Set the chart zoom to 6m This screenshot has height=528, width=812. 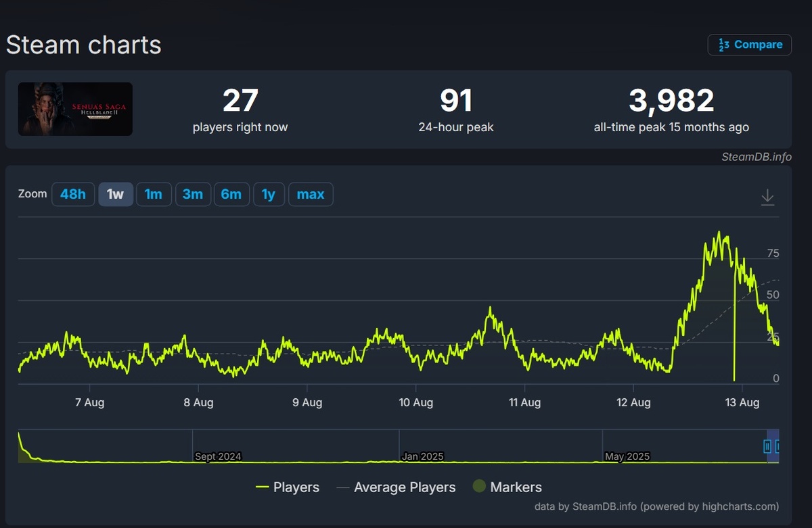[x=231, y=194]
